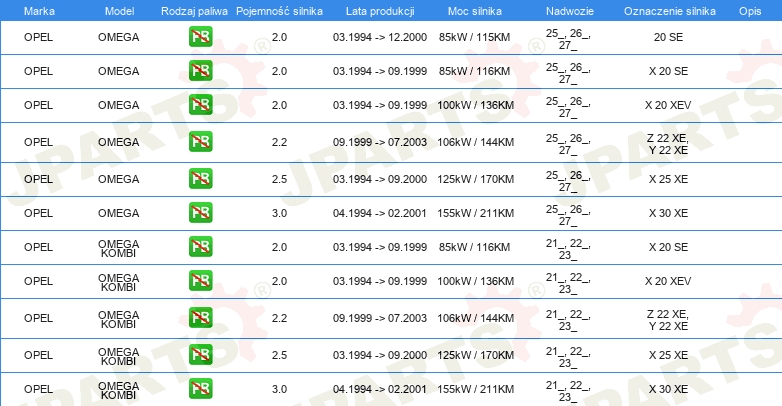The width and height of the screenshot is (782, 406).
Task: Click 04.1994 -> 02.2001 in the Omega sedan row
Action: point(380,213)
